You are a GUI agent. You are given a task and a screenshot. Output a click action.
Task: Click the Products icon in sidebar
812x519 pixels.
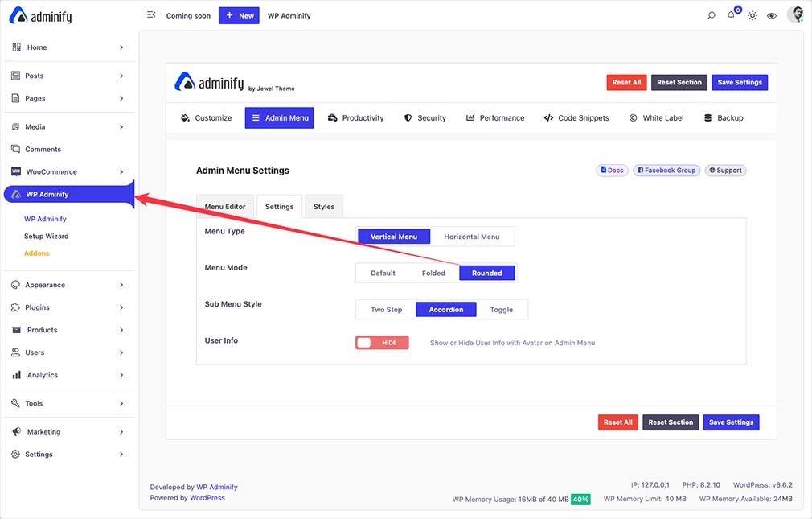point(17,330)
